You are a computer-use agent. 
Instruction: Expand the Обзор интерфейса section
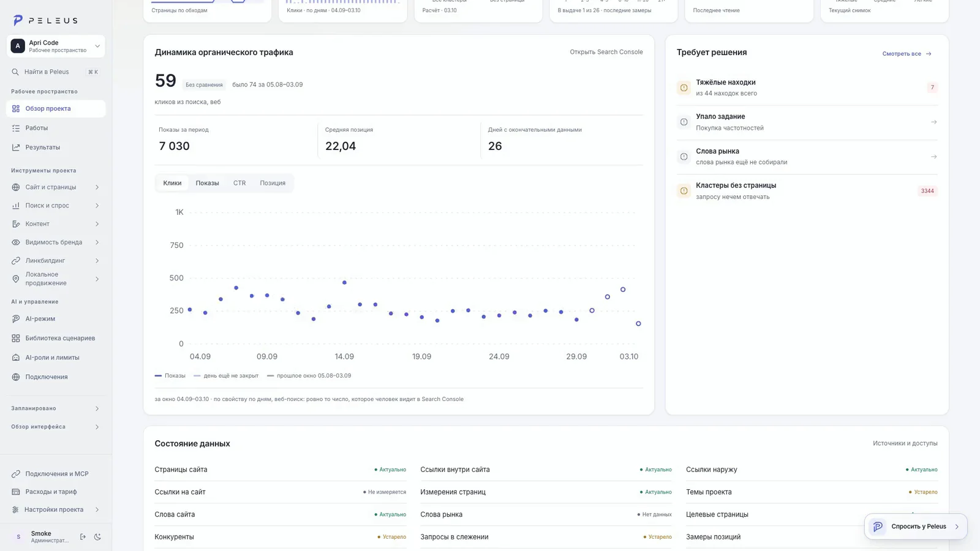pyautogui.click(x=55, y=427)
